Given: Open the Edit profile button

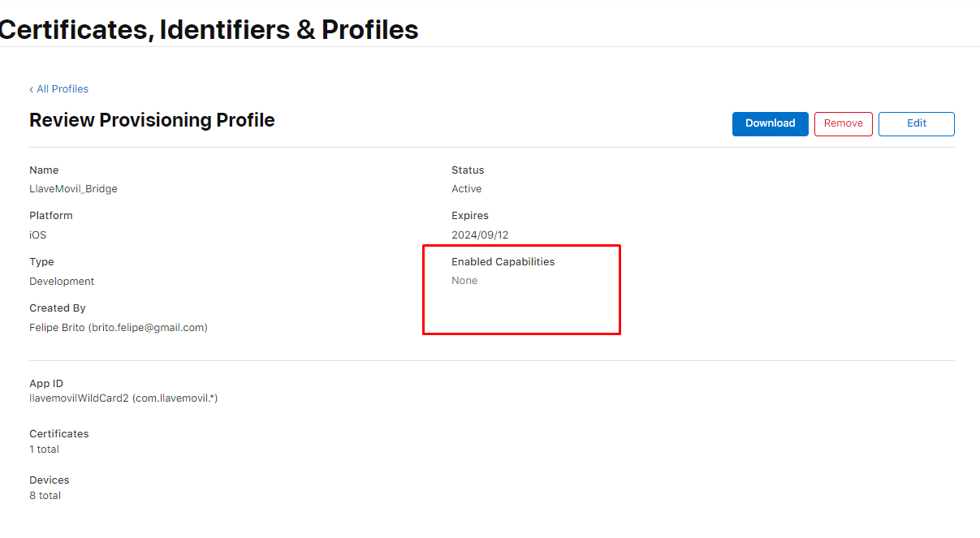Looking at the screenshot, I should click(916, 123).
